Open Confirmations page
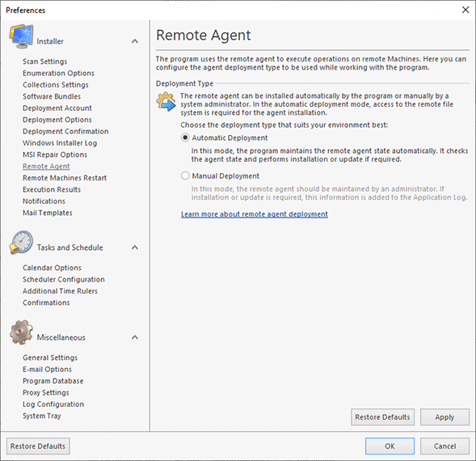Image resolution: width=476 pixels, height=461 pixels. [46, 302]
